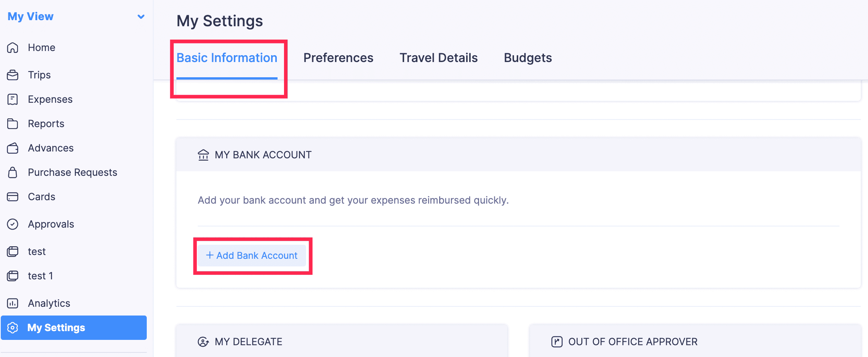Image resolution: width=868 pixels, height=357 pixels.
Task: Switch to the Preferences tab
Action: 338,57
